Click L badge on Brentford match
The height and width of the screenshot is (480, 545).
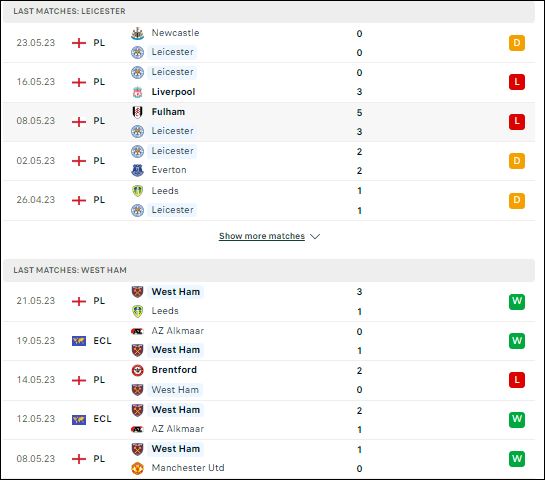(x=517, y=380)
